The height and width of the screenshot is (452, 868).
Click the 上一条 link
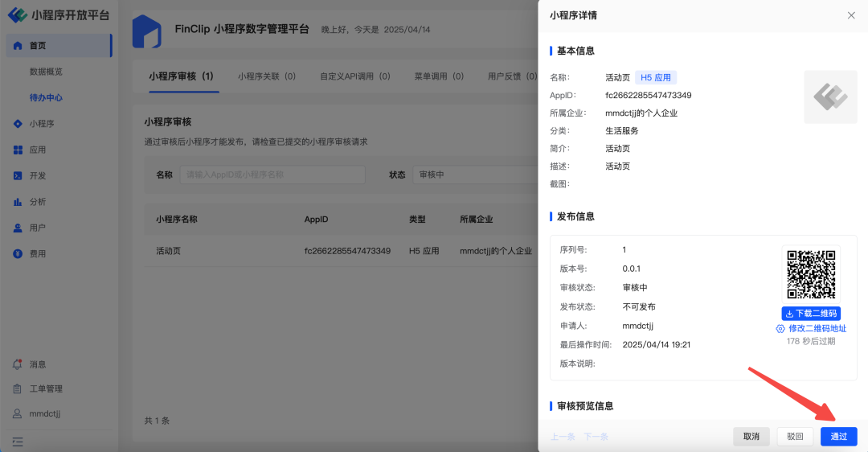(x=563, y=437)
